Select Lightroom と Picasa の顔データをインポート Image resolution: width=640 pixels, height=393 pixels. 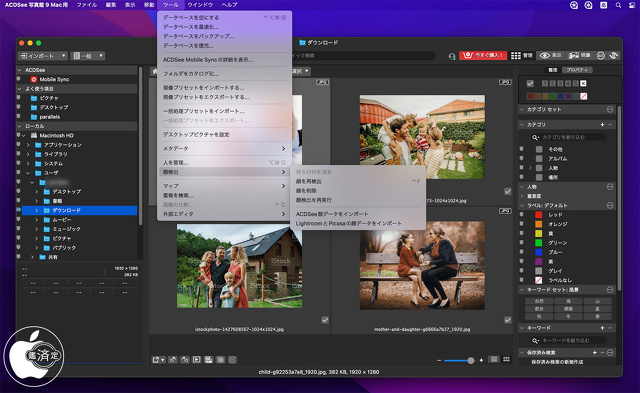358,223
